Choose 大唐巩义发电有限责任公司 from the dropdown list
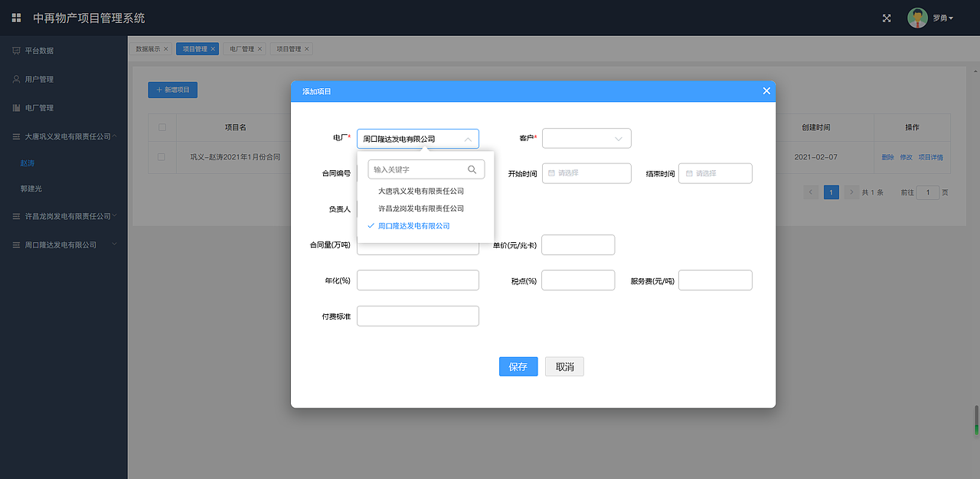The width and height of the screenshot is (980, 479). click(x=421, y=191)
